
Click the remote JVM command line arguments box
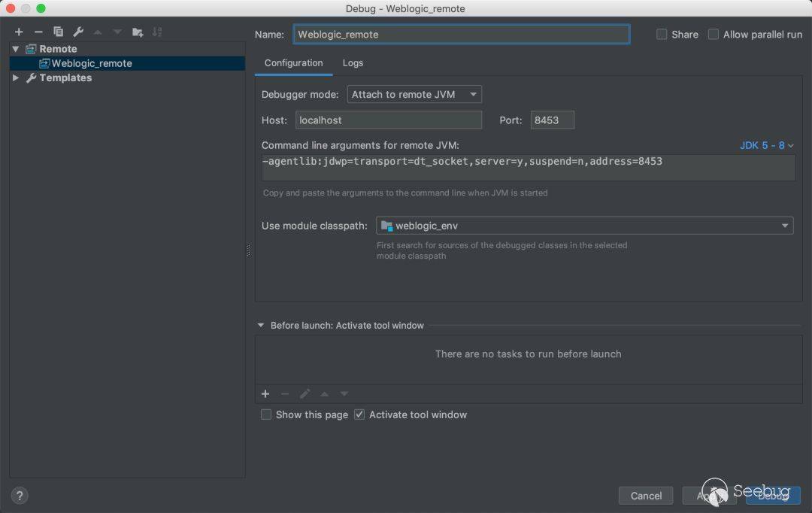529,168
